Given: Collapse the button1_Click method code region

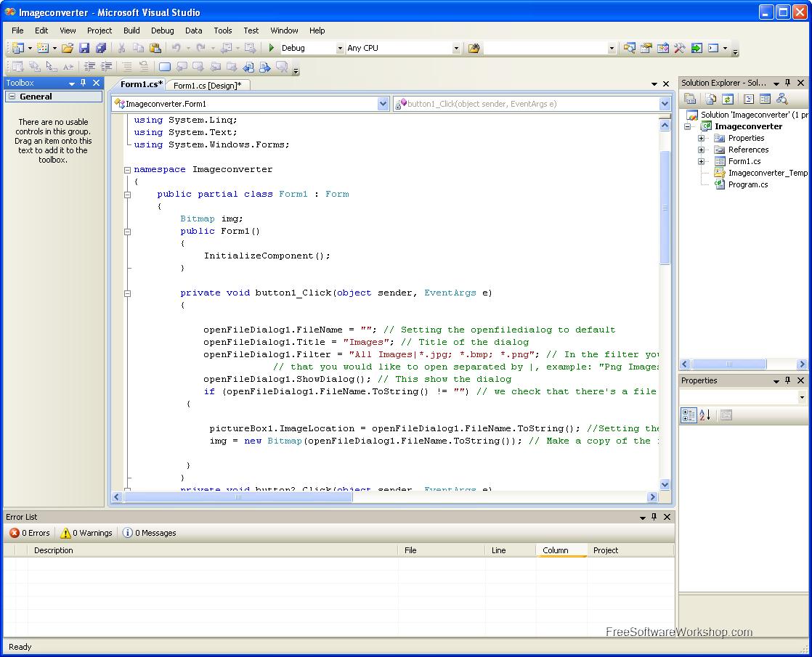Looking at the screenshot, I should (127, 293).
